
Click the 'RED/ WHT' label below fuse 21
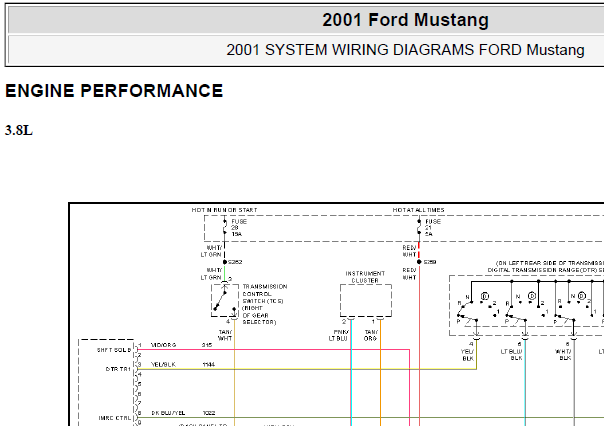pos(409,251)
